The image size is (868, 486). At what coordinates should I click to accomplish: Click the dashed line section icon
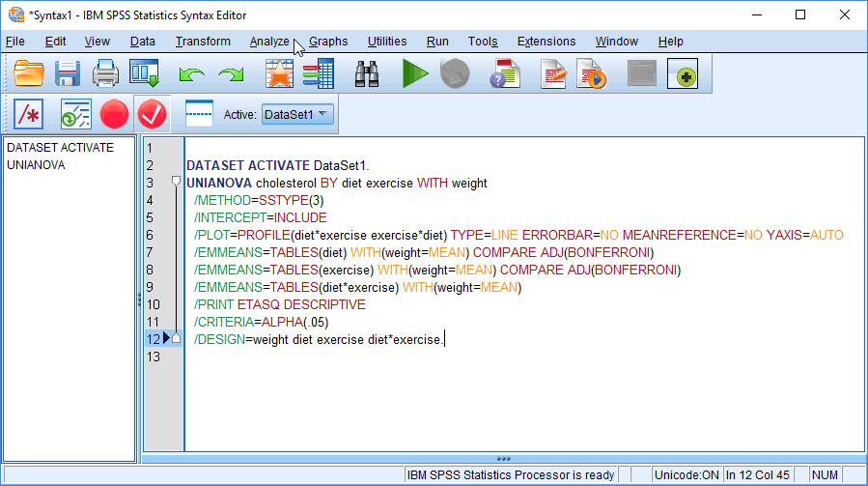[x=199, y=114]
